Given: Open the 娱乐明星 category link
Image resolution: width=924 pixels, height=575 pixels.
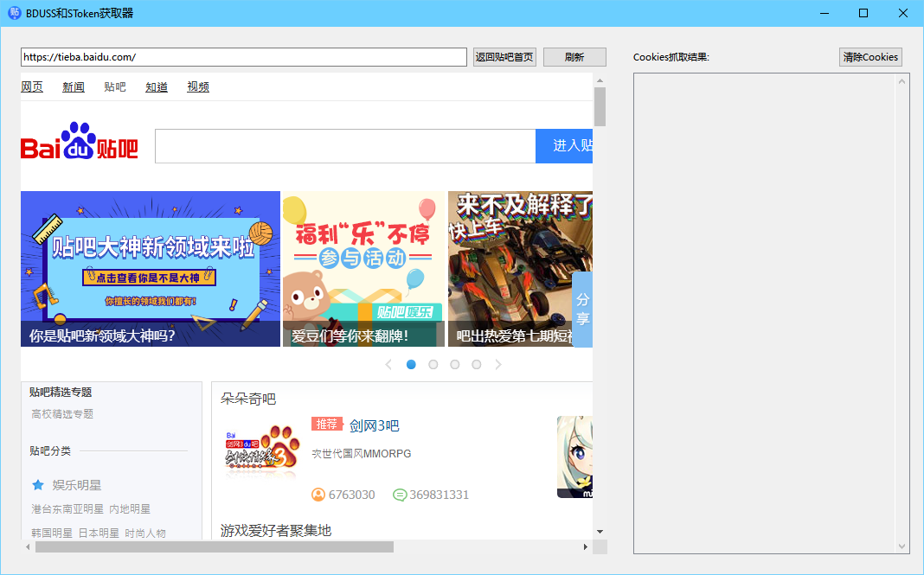Looking at the screenshot, I should 77,485.
